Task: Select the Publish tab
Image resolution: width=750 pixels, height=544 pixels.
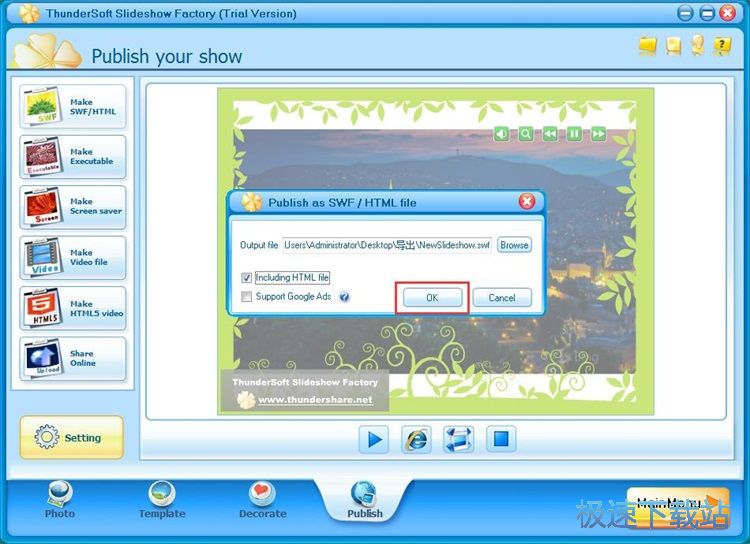Action: (364, 500)
